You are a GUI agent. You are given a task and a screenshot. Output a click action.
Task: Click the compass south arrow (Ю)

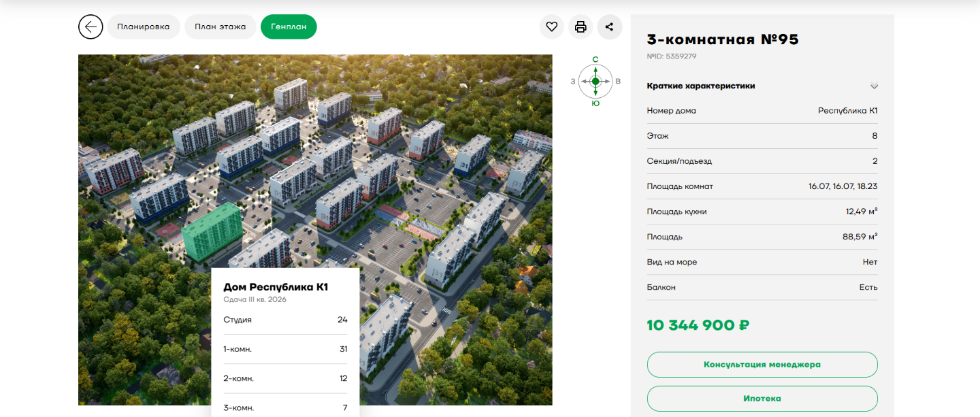point(595,93)
